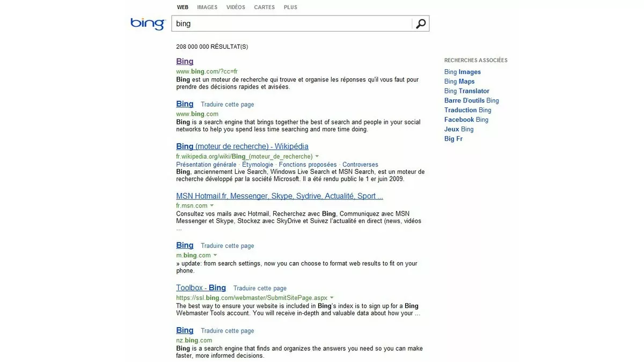This screenshot has height=362, width=644.
Task: Switch to the IMAGES tab
Action: point(207,7)
